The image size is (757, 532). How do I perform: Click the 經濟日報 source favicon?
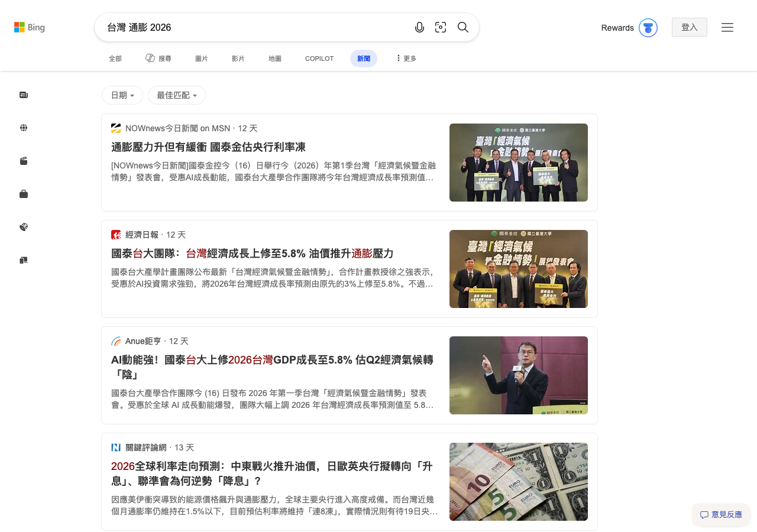point(116,235)
